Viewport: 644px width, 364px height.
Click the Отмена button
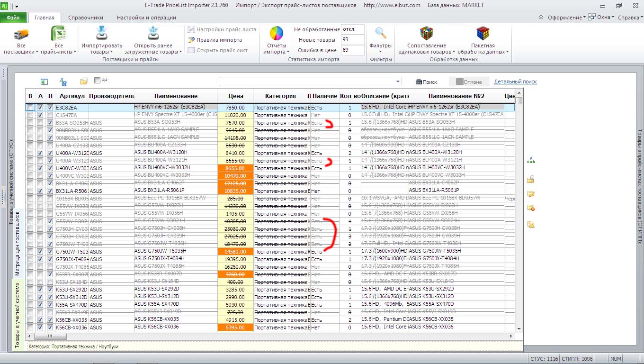point(469,82)
